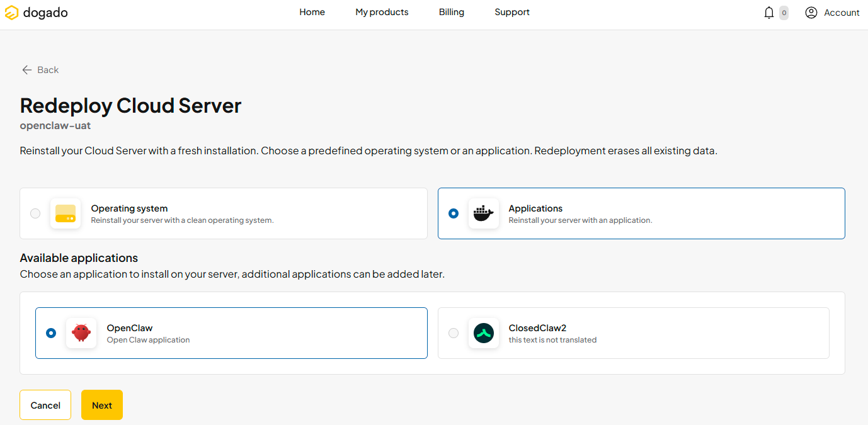The image size is (868, 425).
Task: Click the notification count badge
Action: click(784, 13)
